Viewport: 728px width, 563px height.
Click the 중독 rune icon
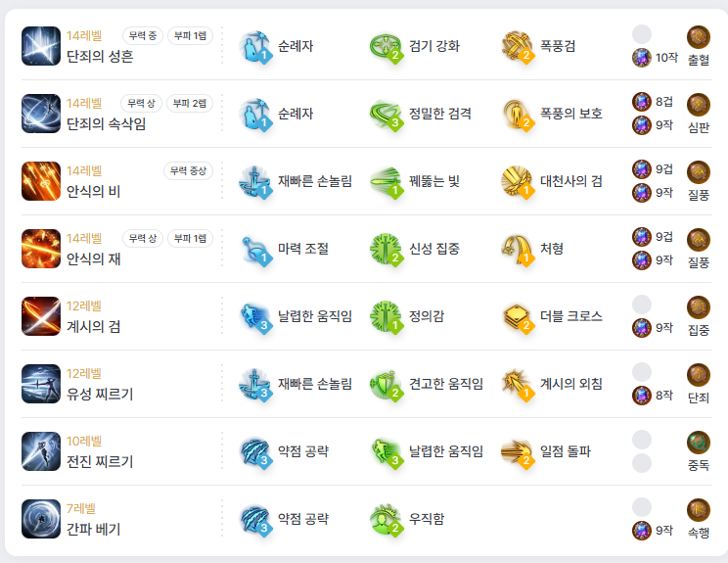pos(699,443)
